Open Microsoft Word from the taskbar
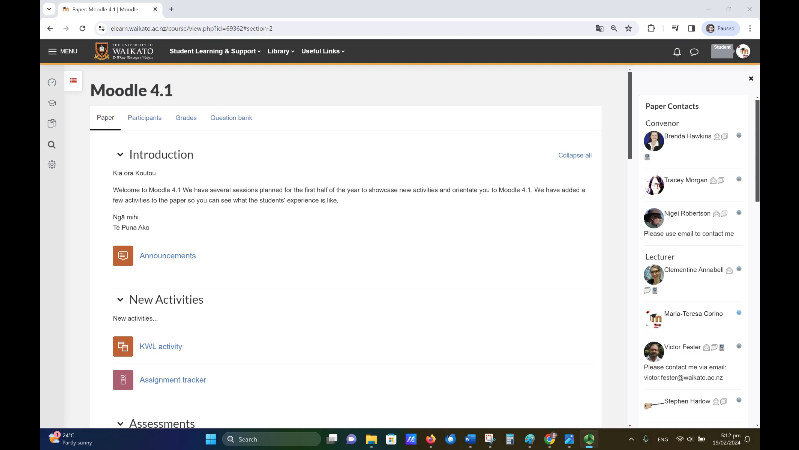Viewport: 799px width, 450px height. [470, 439]
